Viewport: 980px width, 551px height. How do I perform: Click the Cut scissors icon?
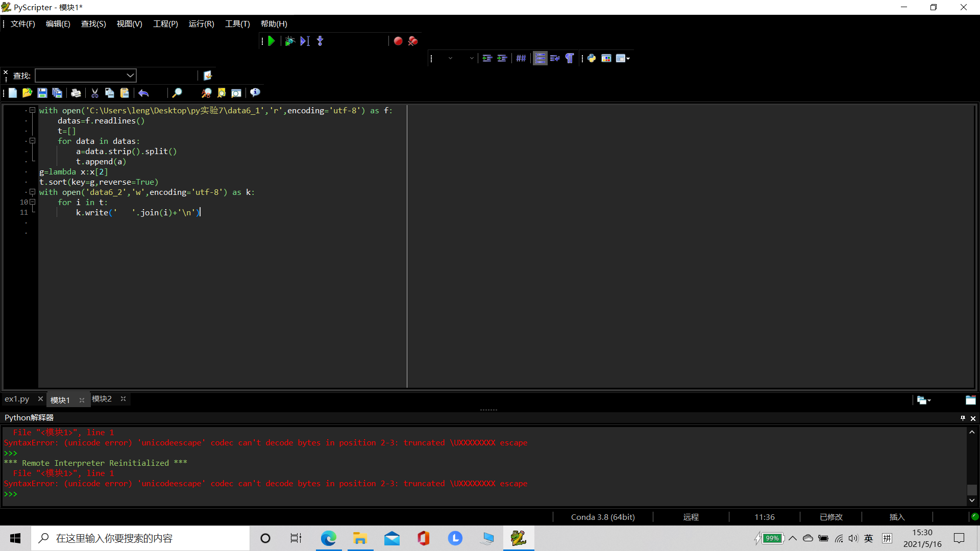pyautogui.click(x=94, y=93)
